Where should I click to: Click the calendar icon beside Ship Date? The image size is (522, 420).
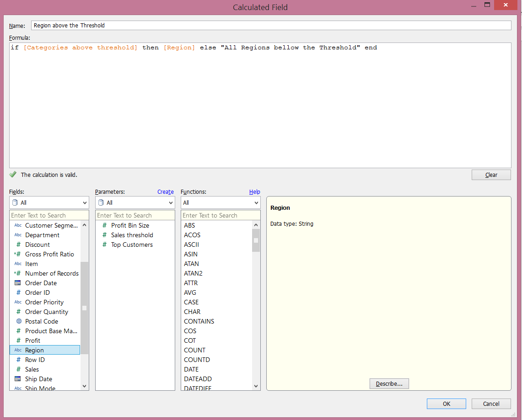pyautogui.click(x=18, y=379)
